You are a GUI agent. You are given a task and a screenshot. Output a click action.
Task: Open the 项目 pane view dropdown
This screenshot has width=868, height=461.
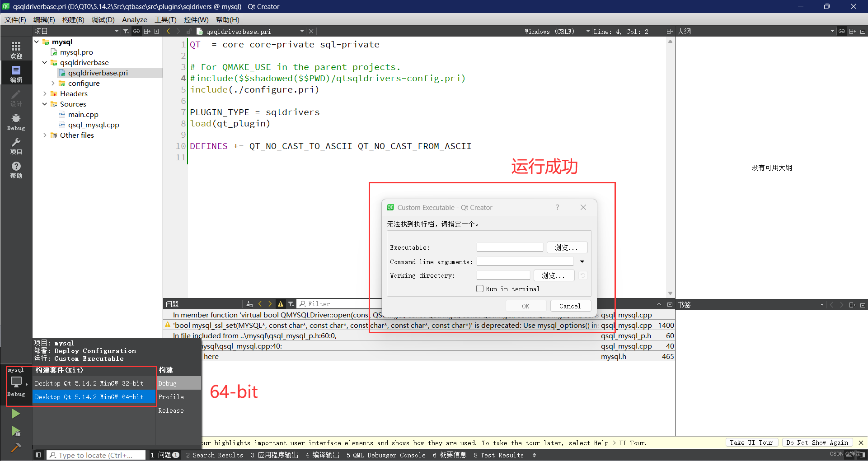click(117, 31)
